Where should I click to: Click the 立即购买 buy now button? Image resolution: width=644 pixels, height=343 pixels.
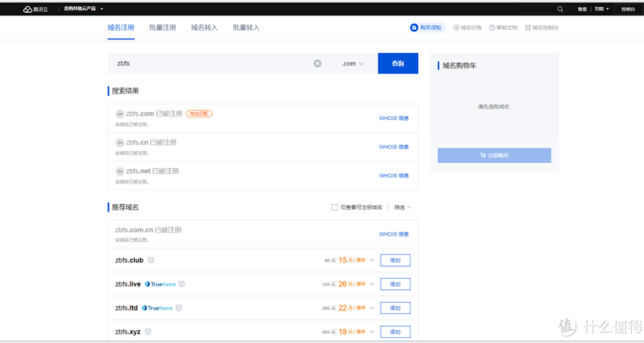494,155
